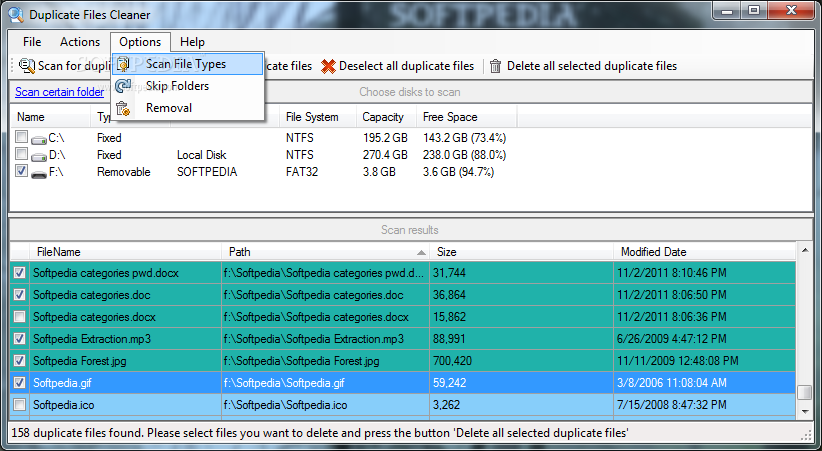Viewport: 822px width, 451px height.
Task: Click the Capacity column header
Action: coord(386,117)
